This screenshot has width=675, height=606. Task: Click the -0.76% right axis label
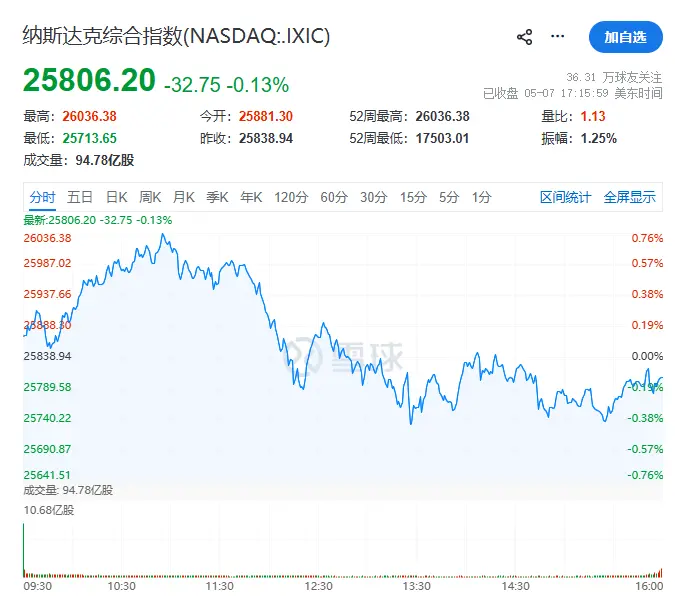(645, 475)
